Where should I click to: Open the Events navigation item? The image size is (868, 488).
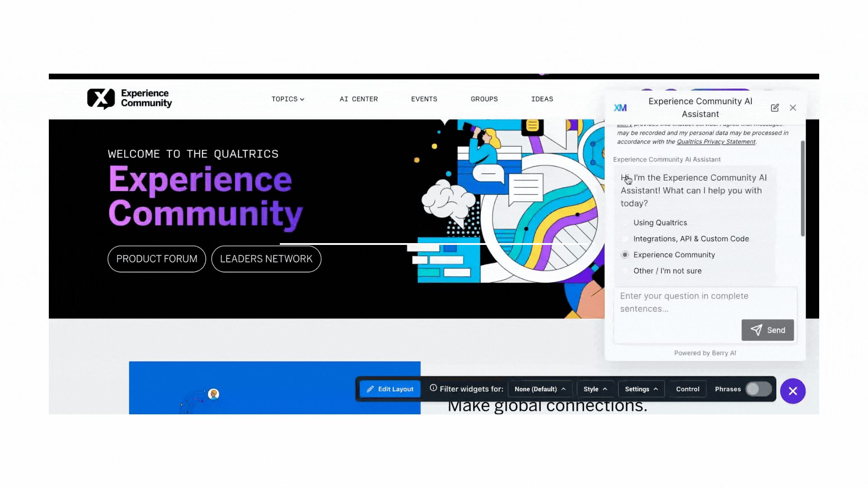tap(424, 99)
